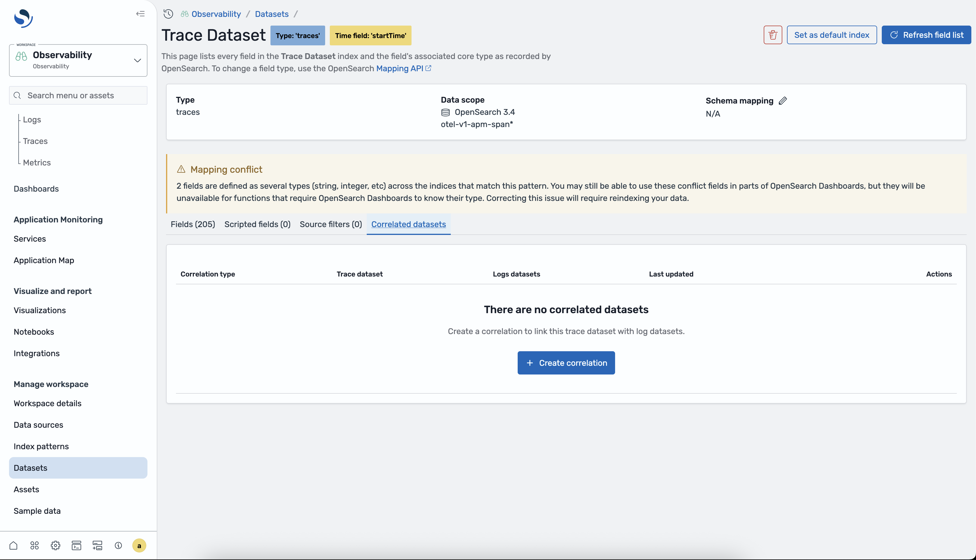Collapse the left navigation sidebar

point(140,14)
